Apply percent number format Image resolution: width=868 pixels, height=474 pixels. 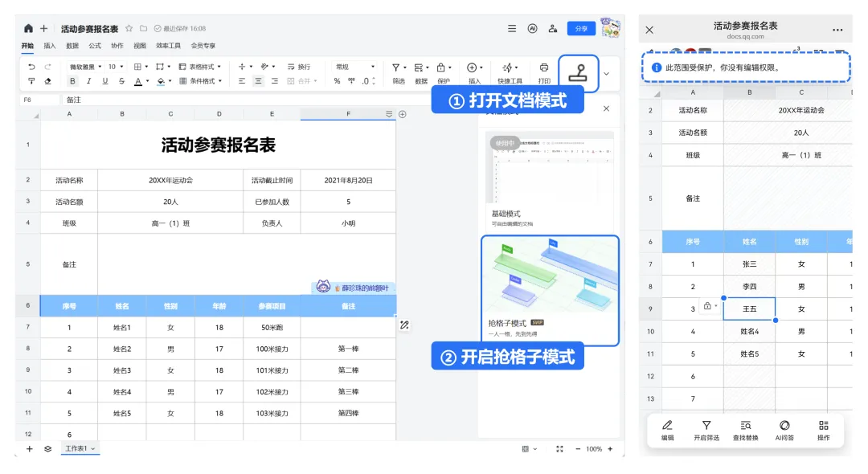click(x=337, y=81)
